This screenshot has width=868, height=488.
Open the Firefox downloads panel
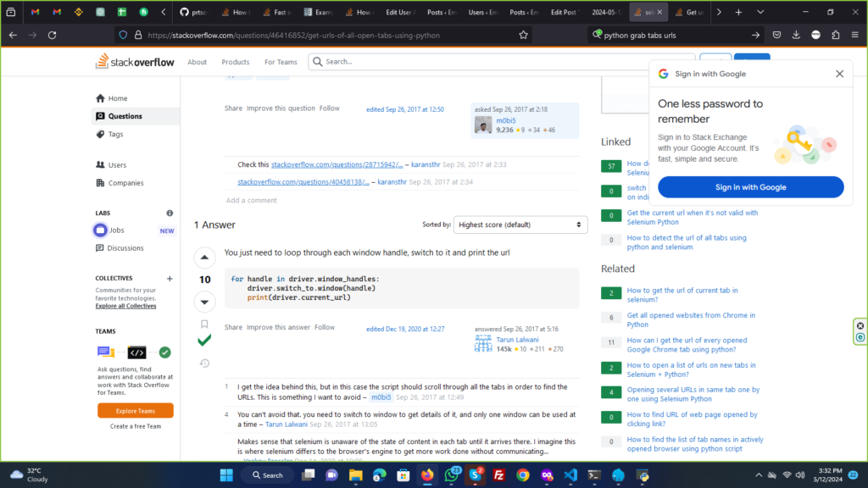tap(796, 35)
